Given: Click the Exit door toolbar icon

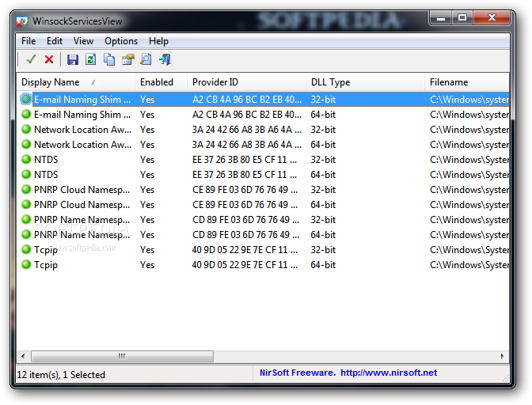Looking at the screenshot, I should coord(165,59).
